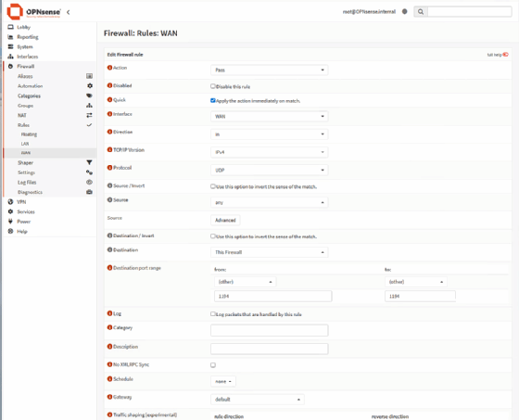Open the Action dropdown showing Pass
The height and width of the screenshot is (420, 519).
[269, 70]
